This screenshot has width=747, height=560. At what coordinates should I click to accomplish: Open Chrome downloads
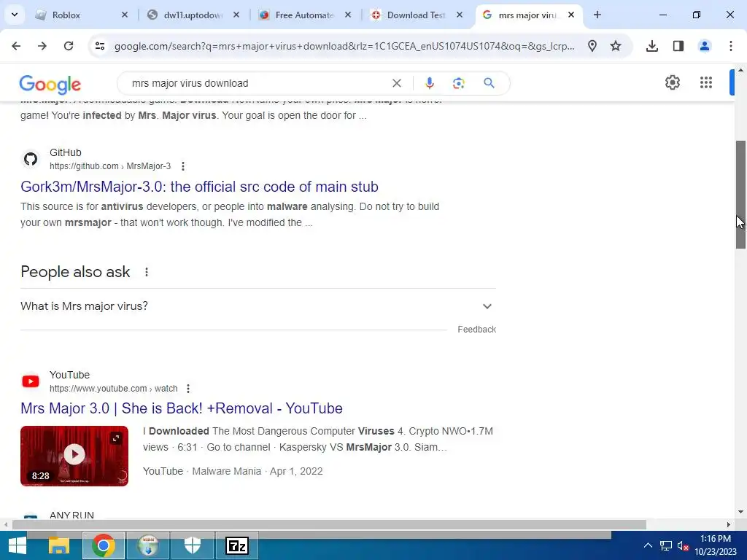[x=652, y=46]
